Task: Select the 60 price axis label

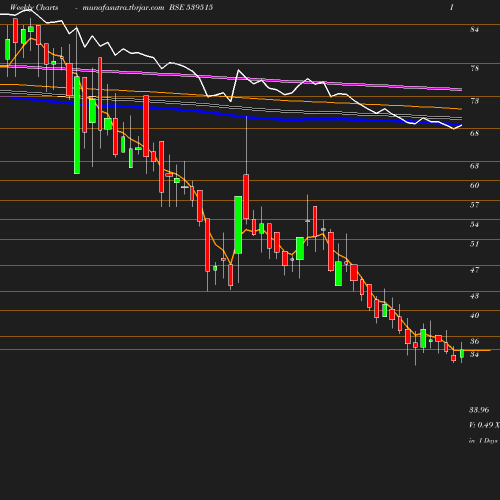Action: point(474,185)
